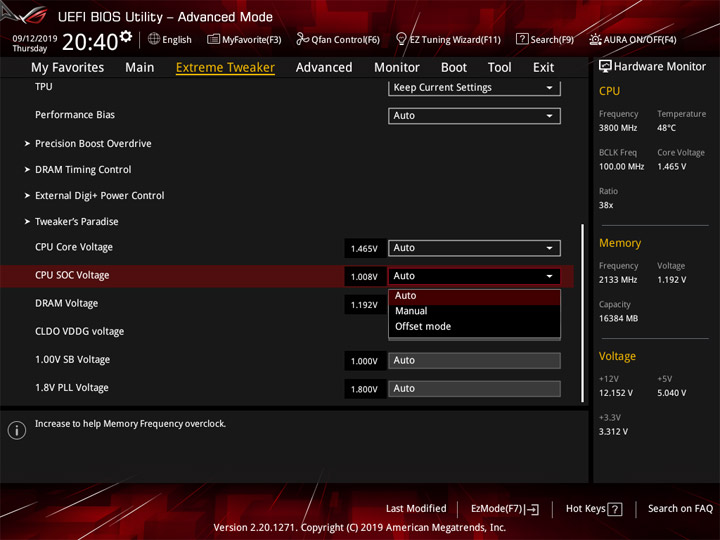720x540 pixels.
Task: Click the 1.00V SB Voltage field
Action: 474,360
